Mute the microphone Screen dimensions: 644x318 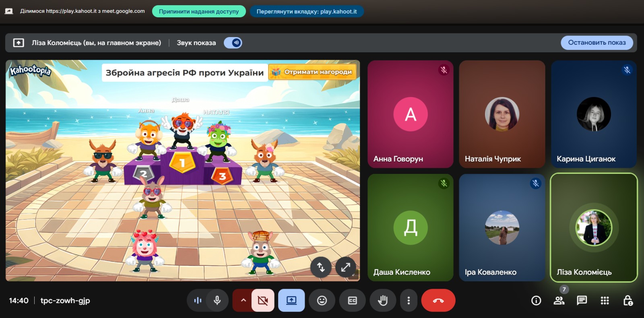tap(217, 300)
